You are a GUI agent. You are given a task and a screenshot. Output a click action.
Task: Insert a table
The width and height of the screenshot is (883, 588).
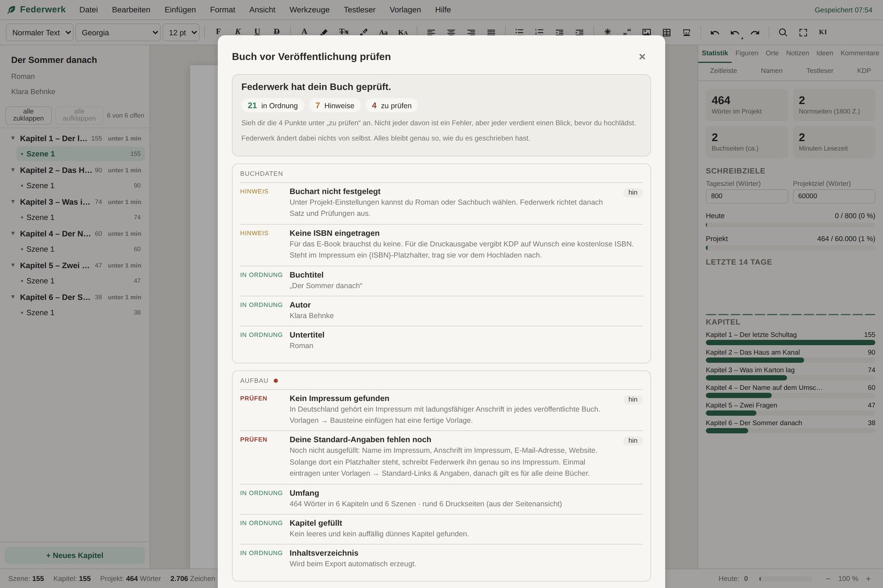click(667, 32)
